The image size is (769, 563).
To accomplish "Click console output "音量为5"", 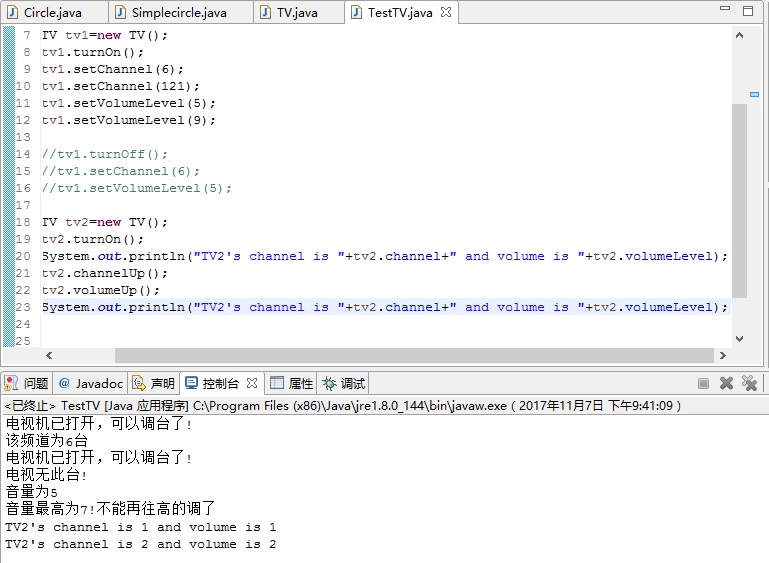I will pyautogui.click(x=31, y=491).
